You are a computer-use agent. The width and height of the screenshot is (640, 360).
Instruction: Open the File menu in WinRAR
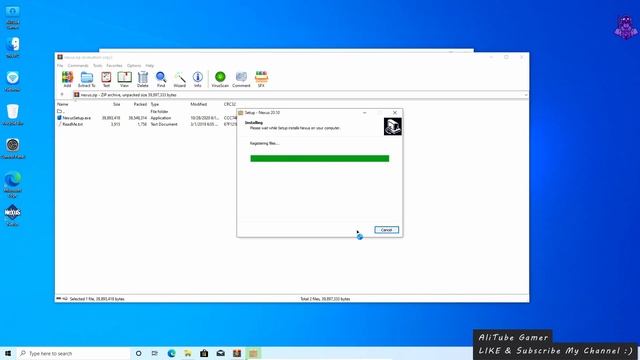[60, 65]
